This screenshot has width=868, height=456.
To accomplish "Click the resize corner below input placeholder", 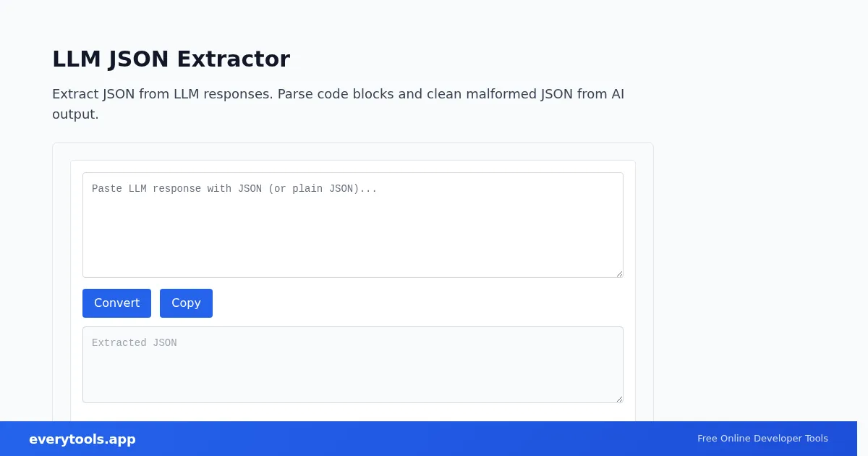I will click(618, 273).
